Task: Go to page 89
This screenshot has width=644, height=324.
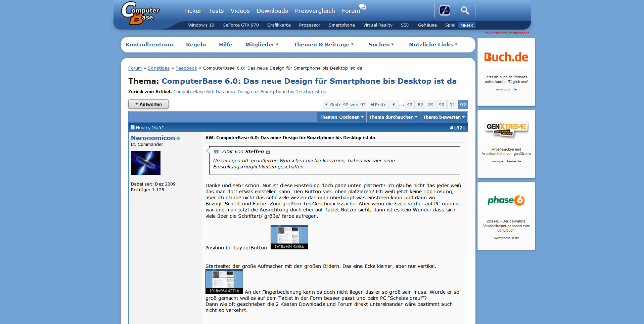Action: coord(431,105)
